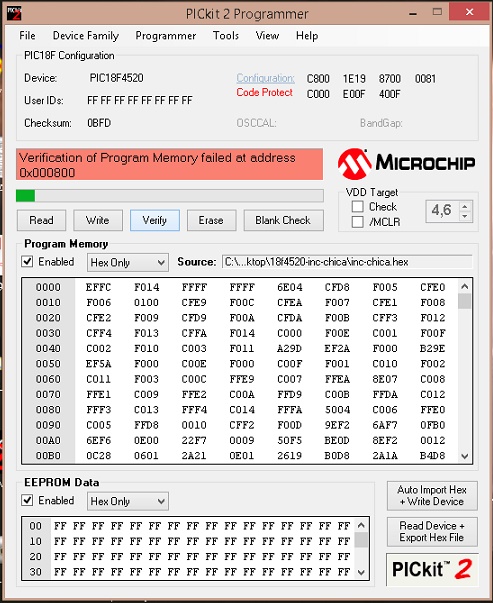Select program memory cell 8E07
Viewport: 493px width, 603px height.
(x=385, y=380)
